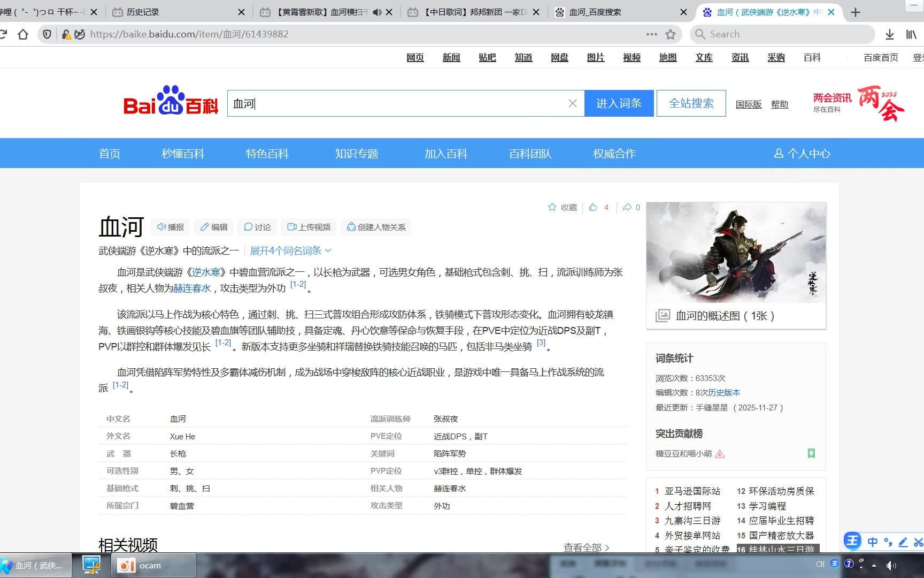Click the thumbs-up like icon
Screen dimensions: 924x578
coord(593,207)
